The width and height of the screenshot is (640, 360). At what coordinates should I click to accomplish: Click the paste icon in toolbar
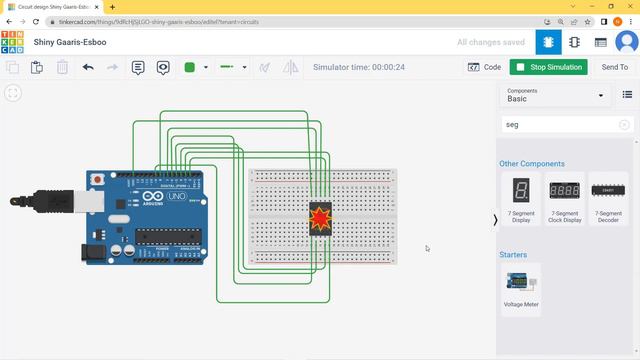tap(37, 67)
